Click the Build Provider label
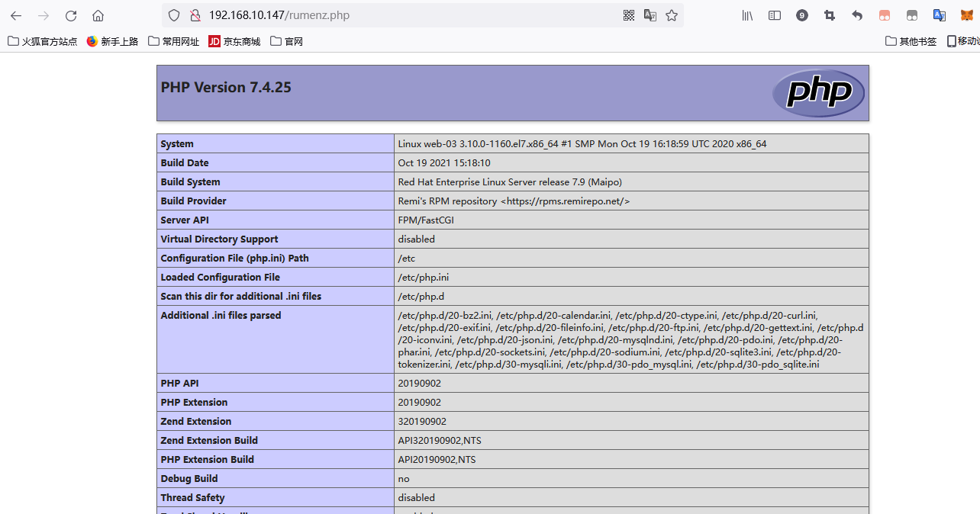 [193, 201]
